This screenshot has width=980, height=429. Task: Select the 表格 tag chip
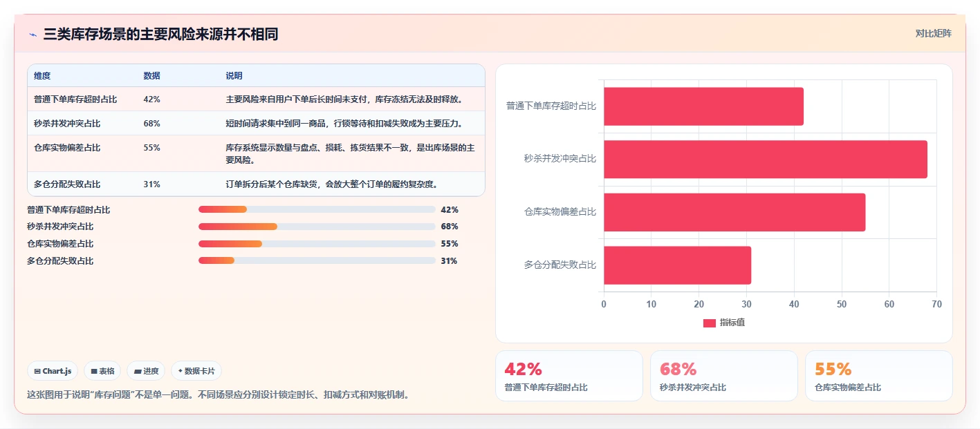pos(102,371)
